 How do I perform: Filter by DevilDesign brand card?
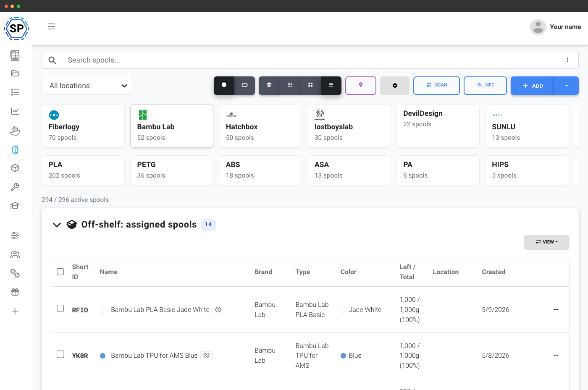[438, 126]
